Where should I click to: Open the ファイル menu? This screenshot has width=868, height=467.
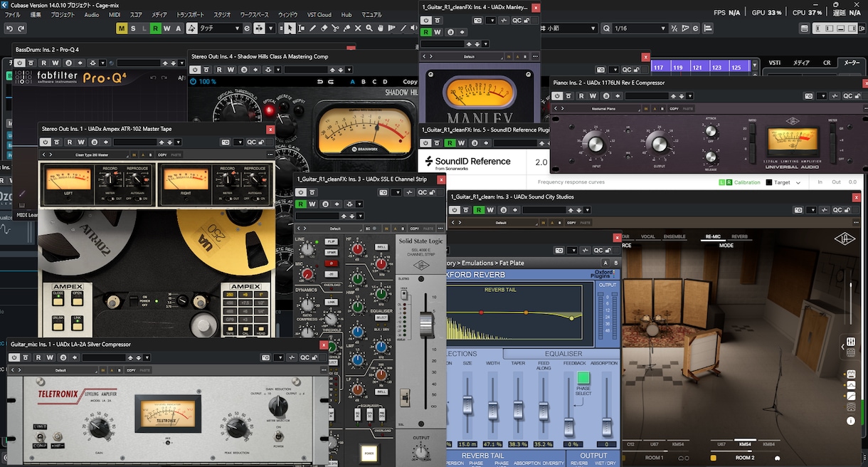[14, 14]
